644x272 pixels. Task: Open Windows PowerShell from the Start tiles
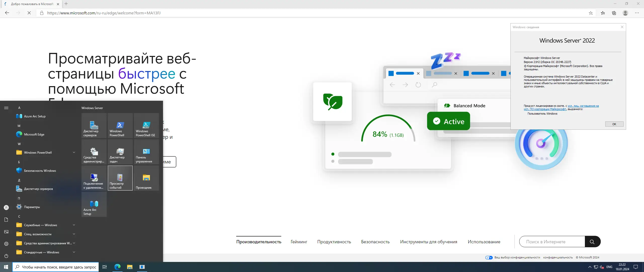pos(120,125)
